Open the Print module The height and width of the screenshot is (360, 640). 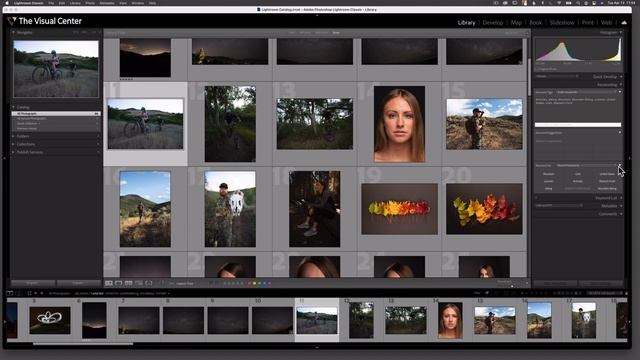click(587, 22)
